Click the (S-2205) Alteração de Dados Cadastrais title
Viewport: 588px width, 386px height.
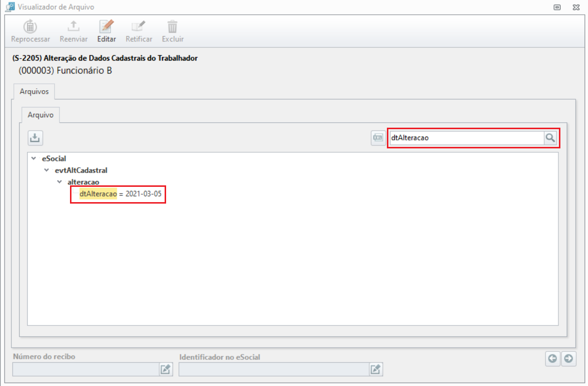(105, 58)
